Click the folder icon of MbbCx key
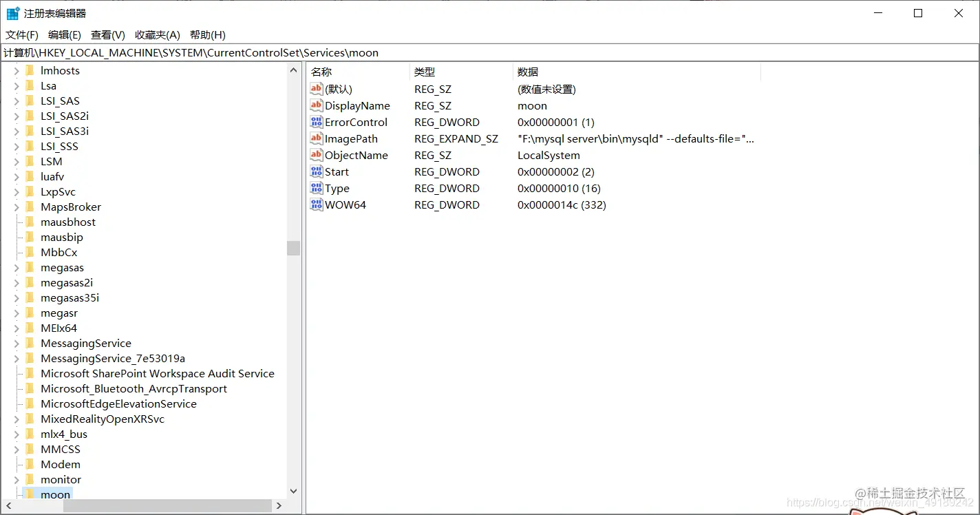Viewport: 980px width, 515px height. point(30,252)
